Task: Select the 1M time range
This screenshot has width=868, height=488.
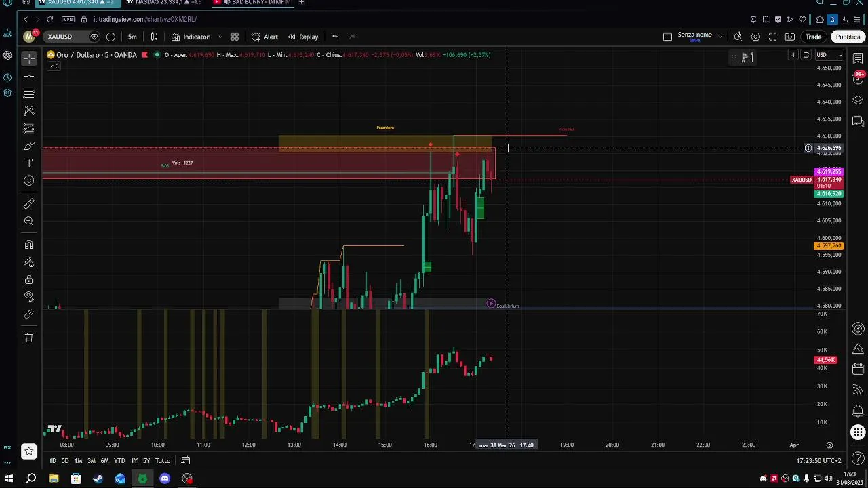Action: (x=78, y=461)
